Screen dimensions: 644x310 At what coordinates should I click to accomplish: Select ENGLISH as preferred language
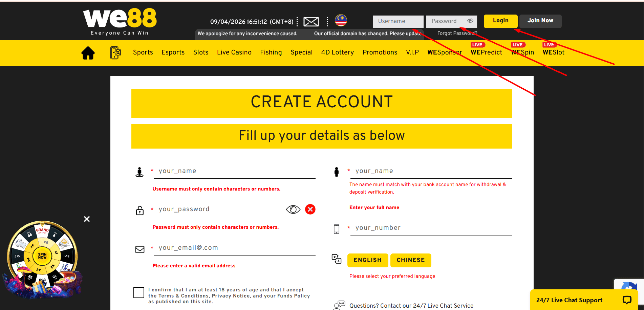[368, 260]
